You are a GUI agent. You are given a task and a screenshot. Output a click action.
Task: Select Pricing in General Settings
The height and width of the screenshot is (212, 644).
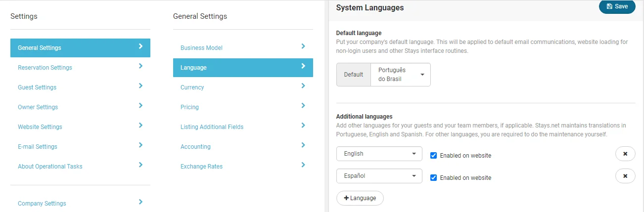tap(189, 107)
